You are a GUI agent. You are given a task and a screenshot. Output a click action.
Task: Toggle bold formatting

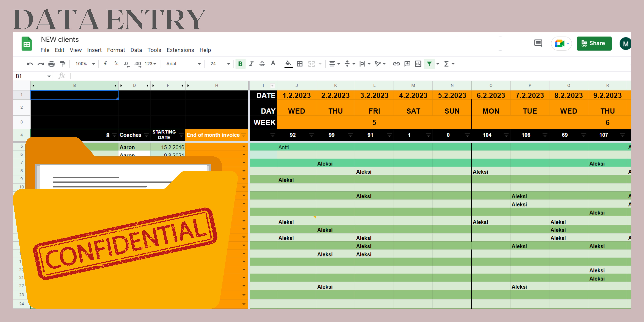[x=240, y=64]
